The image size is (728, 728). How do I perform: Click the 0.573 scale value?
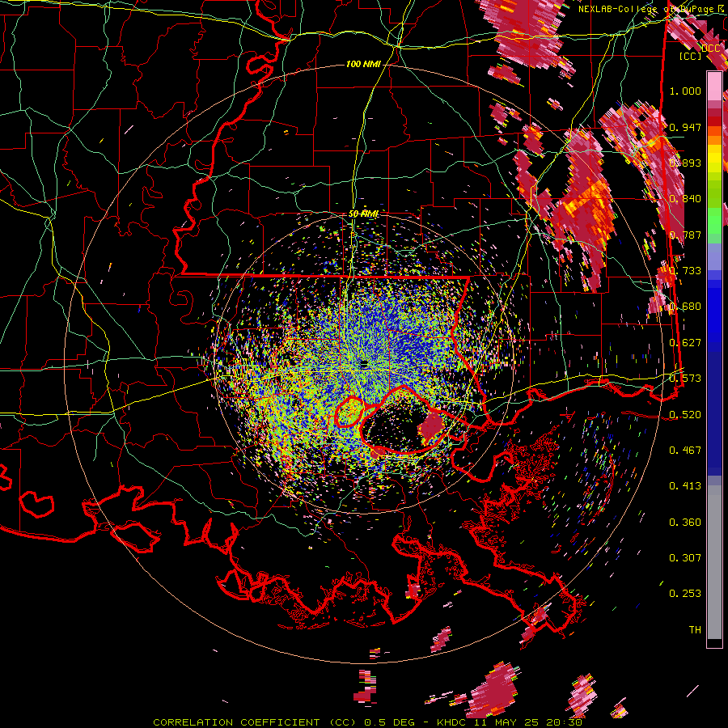coord(685,379)
